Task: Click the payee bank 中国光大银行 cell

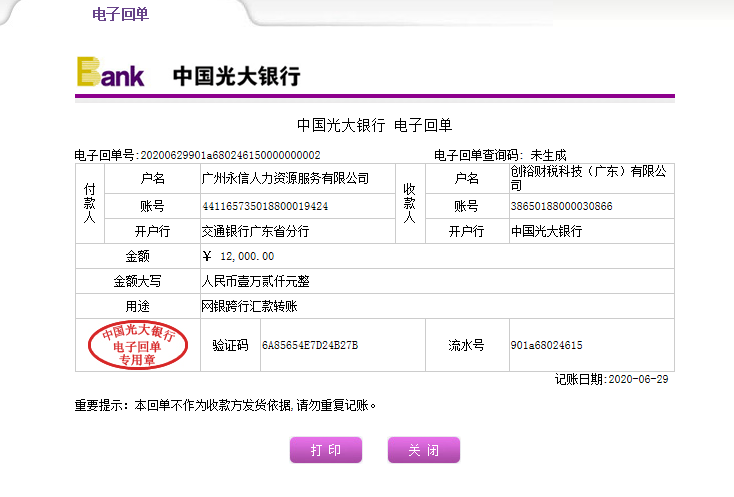Action: click(x=592, y=231)
